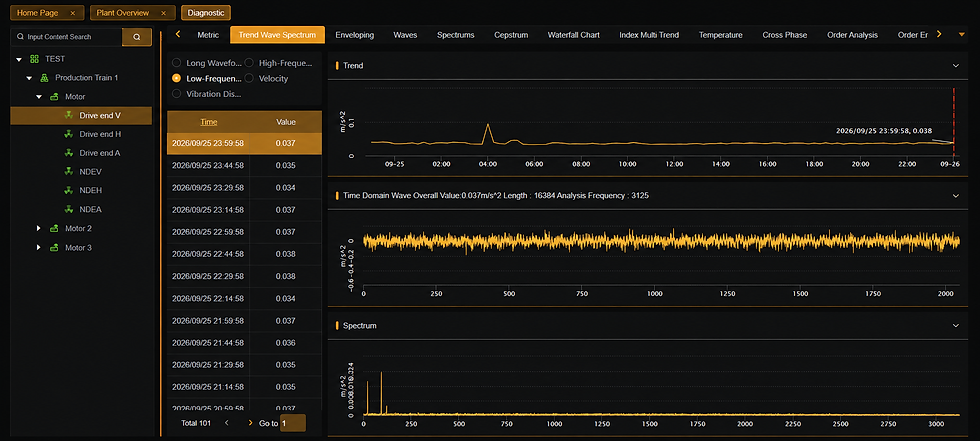Switch to the Home Page tab
The height and width of the screenshot is (441, 980).
point(38,12)
